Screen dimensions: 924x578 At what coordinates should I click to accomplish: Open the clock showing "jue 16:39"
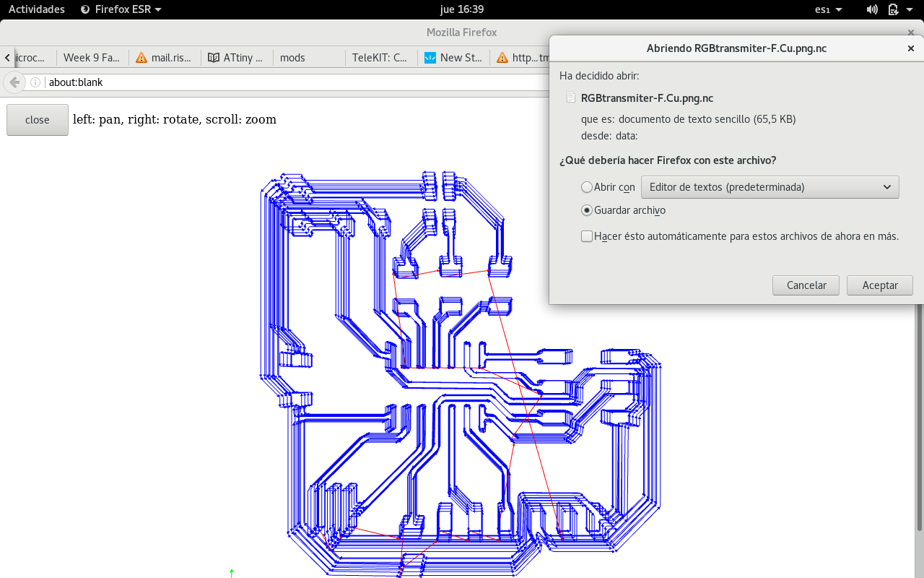point(461,9)
